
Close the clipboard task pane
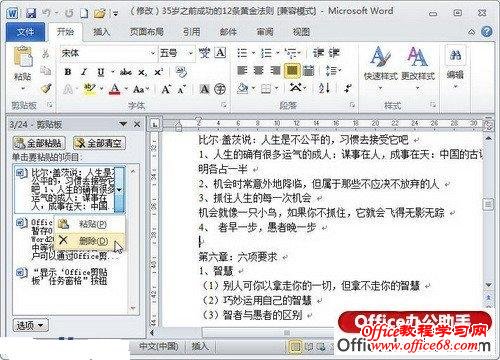pyautogui.click(x=137, y=124)
